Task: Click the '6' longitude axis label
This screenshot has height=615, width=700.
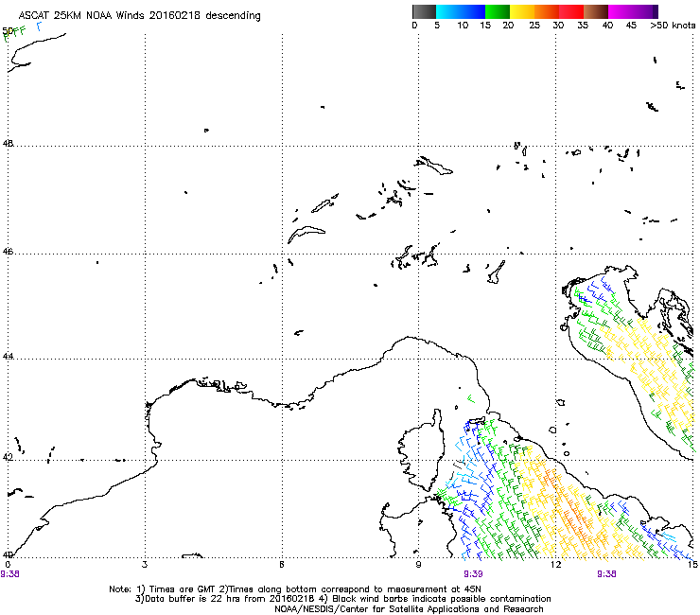Action: [282, 565]
